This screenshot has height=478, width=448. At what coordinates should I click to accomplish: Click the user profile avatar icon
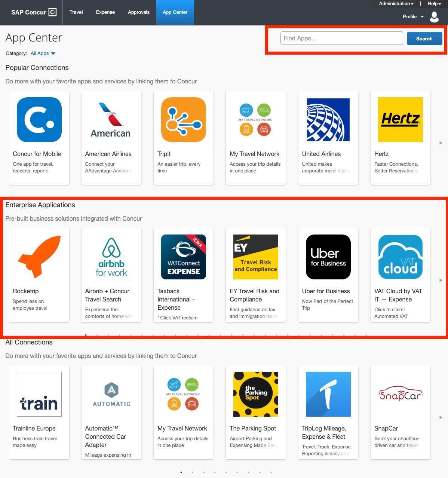[x=434, y=17]
